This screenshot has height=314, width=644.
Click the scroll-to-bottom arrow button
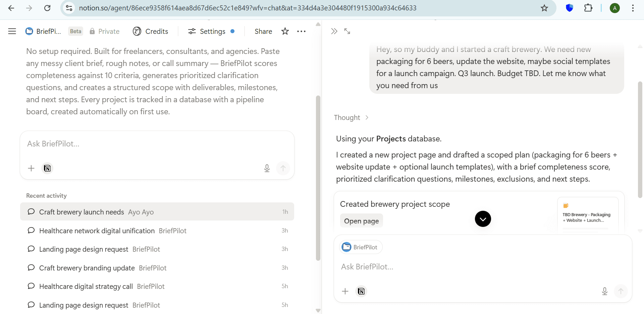click(483, 219)
